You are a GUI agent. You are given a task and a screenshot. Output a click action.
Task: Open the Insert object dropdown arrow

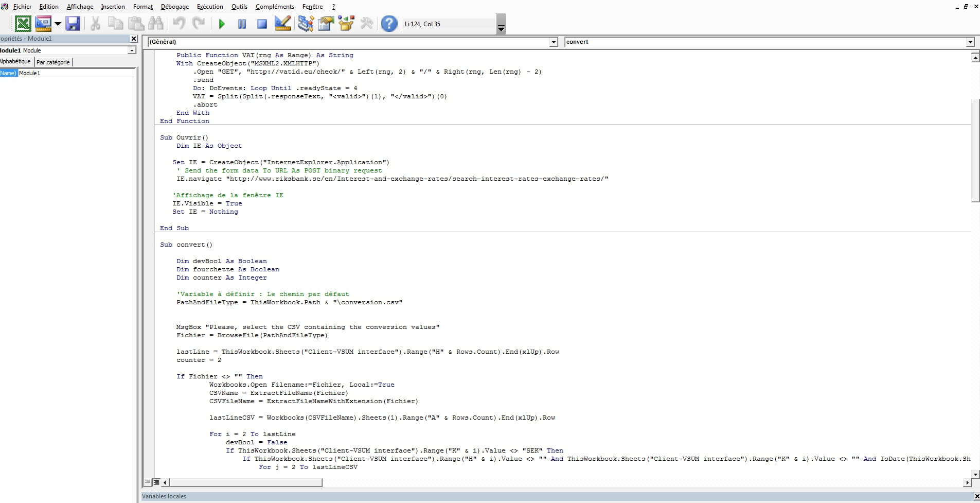(x=58, y=24)
